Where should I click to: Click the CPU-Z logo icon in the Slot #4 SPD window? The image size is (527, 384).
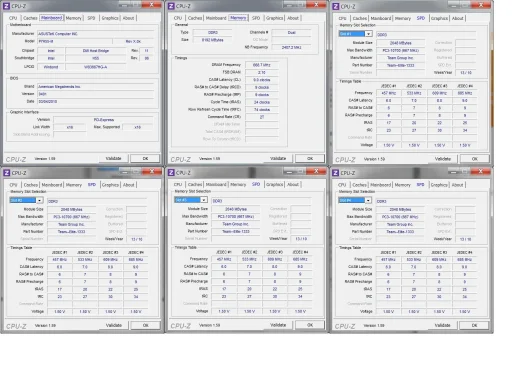pos(335,173)
